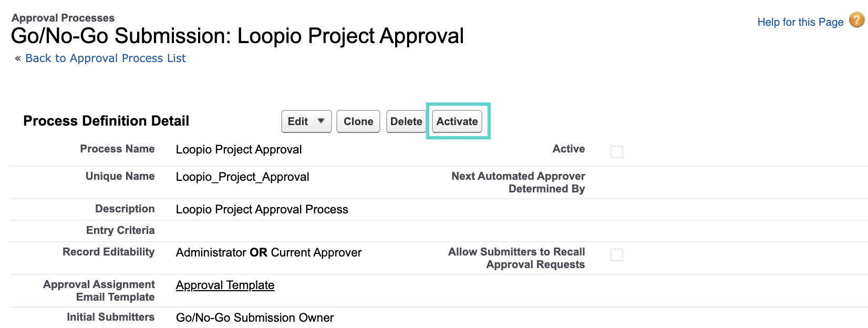This screenshot has width=868, height=328.
Task: Enable Allow Submitters to Recall Approval Requests
Action: click(616, 254)
